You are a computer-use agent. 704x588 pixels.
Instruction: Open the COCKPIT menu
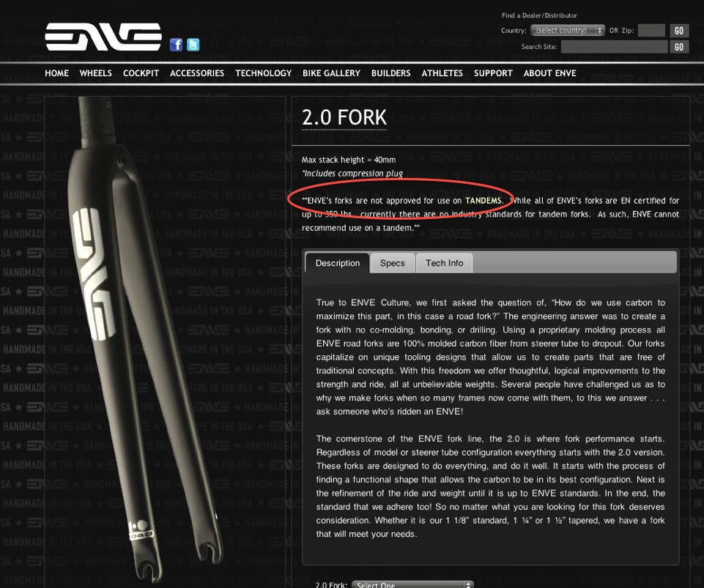(141, 73)
